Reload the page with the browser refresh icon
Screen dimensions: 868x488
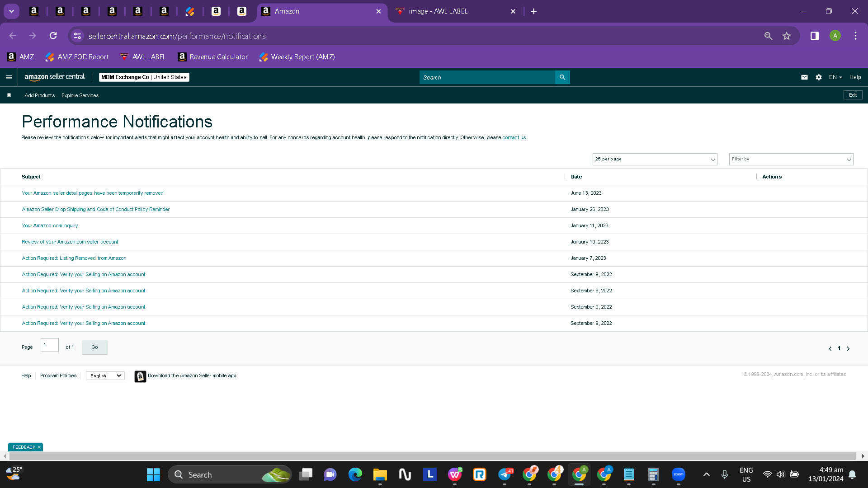[x=53, y=36]
